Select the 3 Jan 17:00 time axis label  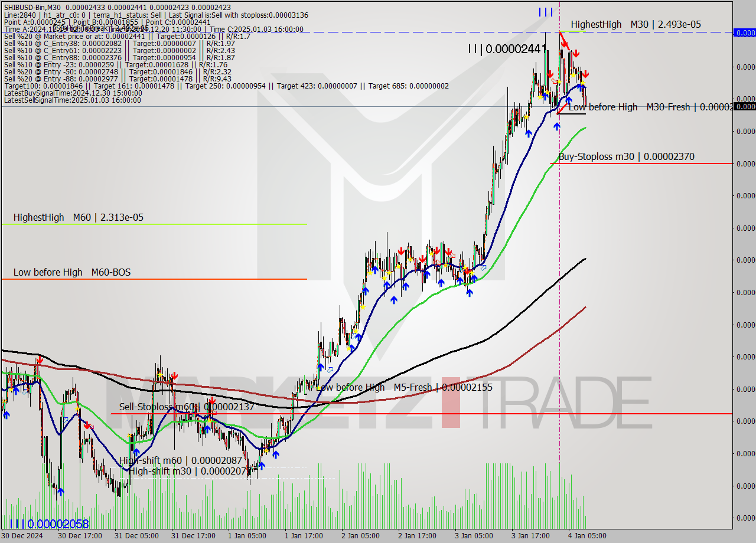tap(531, 536)
